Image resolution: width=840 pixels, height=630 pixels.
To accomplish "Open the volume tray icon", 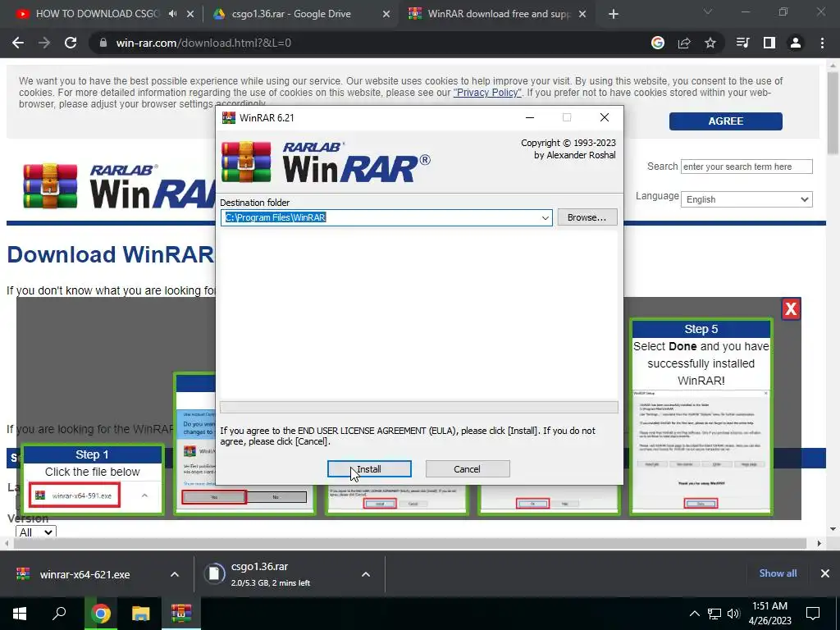I will (733, 614).
